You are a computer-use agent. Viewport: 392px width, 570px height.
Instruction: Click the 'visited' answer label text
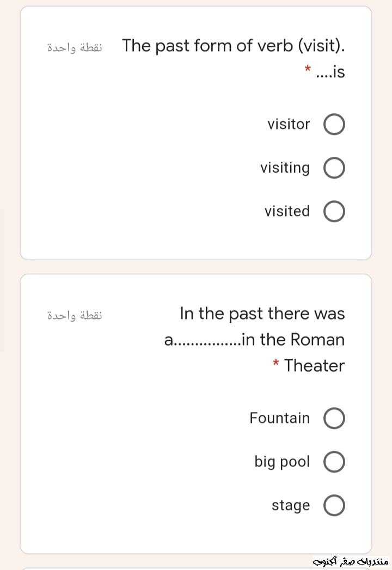coord(287,211)
